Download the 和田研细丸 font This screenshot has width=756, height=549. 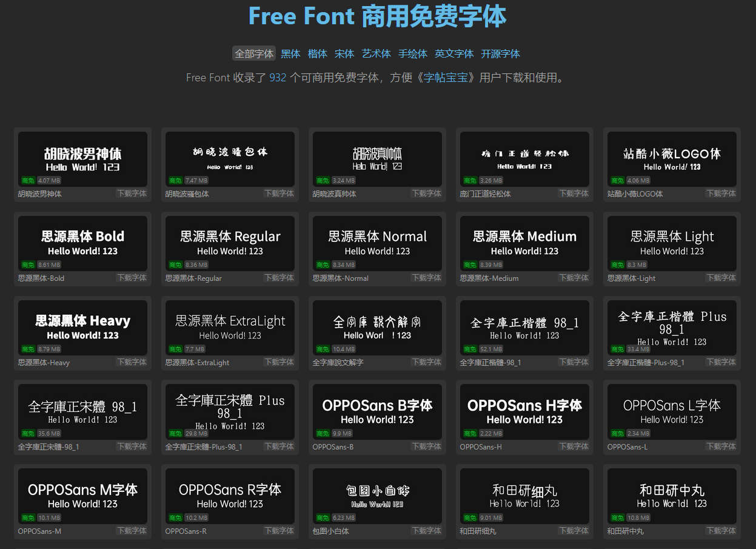pyautogui.click(x=574, y=531)
